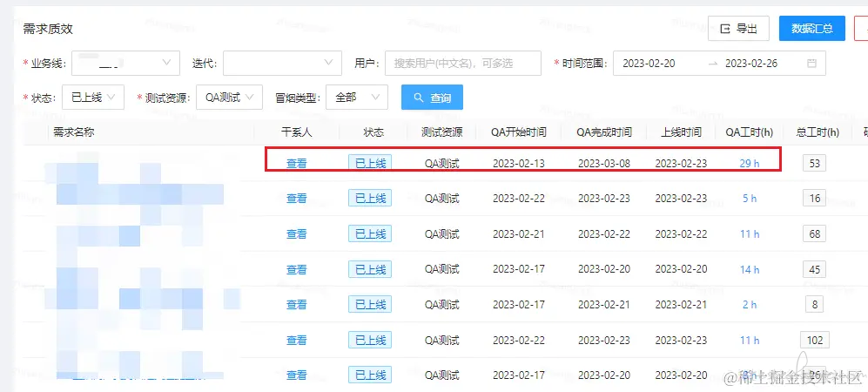Click 11 h in the row with 总工时 68
868x392 pixels.
750,233
